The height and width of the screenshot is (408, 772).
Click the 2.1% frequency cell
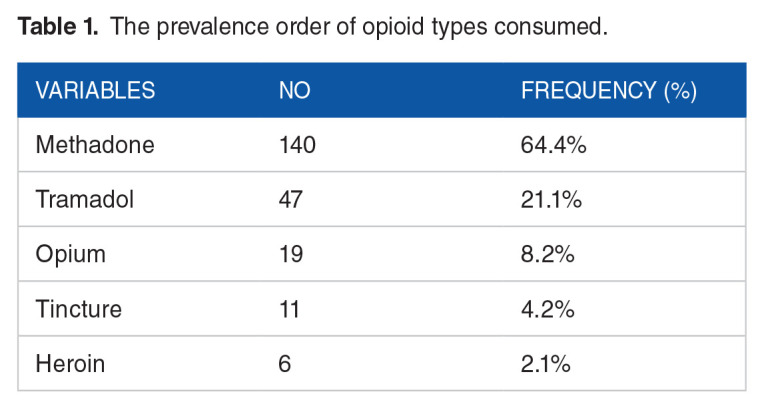point(546,363)
